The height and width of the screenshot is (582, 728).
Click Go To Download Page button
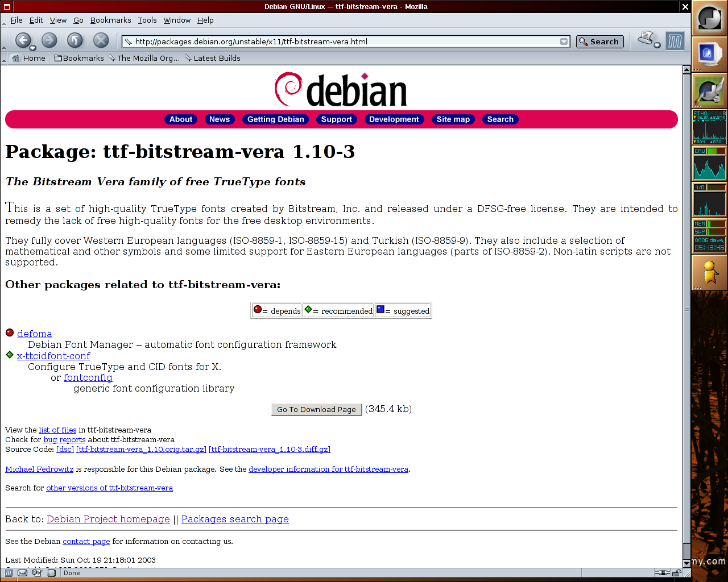pos(317,409)
